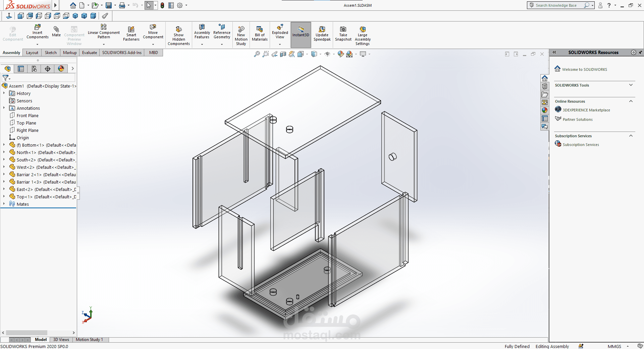Start a New Motion Study
Viewport: 644px width, 349px height.
[241, 36]
